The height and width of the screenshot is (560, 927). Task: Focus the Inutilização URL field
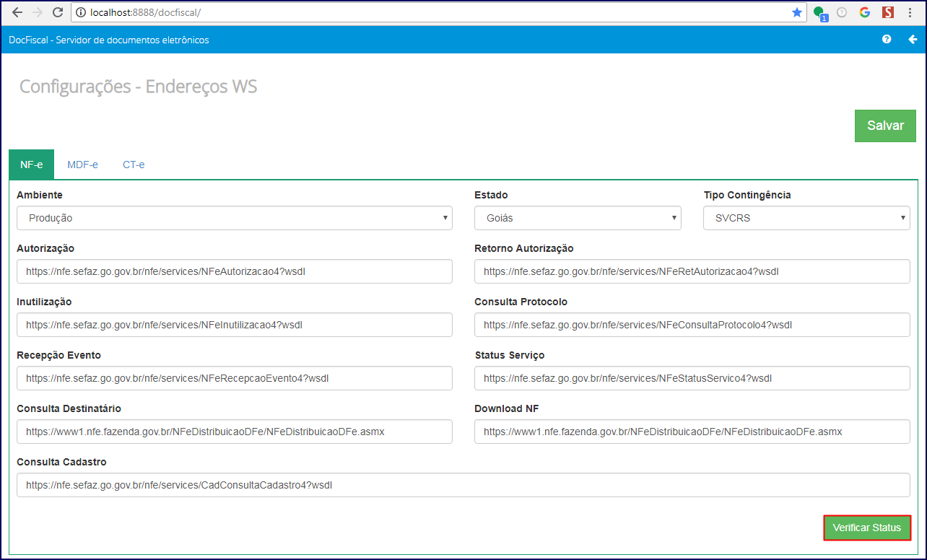pos(235,325)
